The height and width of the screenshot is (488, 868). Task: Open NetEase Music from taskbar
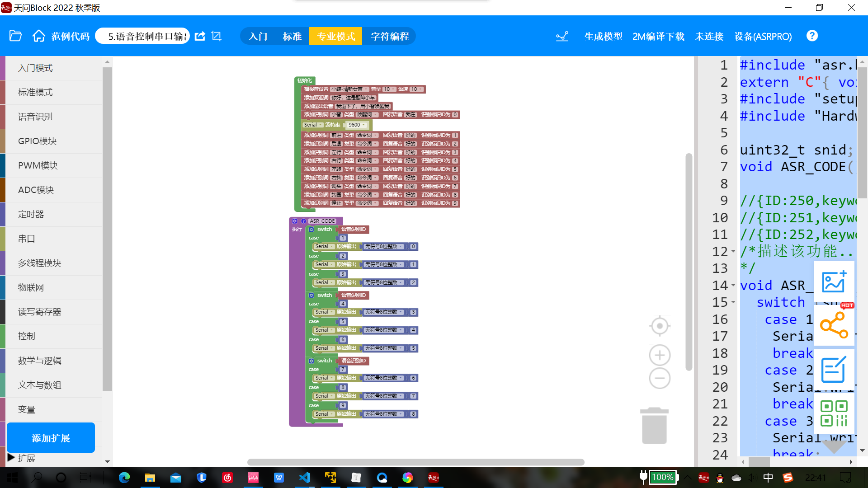pyautogui.click(x=227, y=478)
